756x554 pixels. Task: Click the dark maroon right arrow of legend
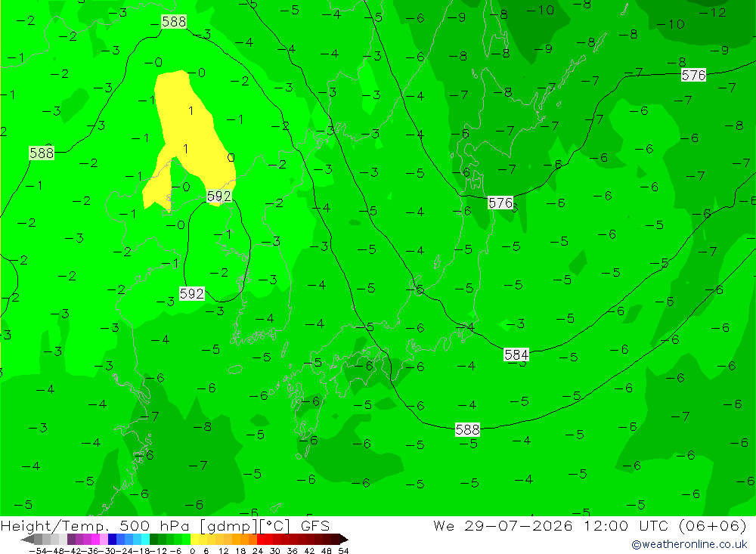[344, 539]
